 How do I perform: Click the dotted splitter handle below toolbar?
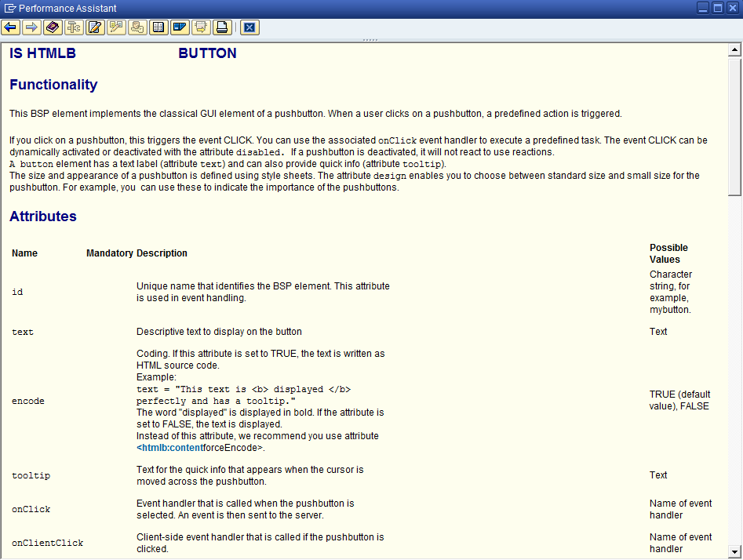click(x=370, y=40)
